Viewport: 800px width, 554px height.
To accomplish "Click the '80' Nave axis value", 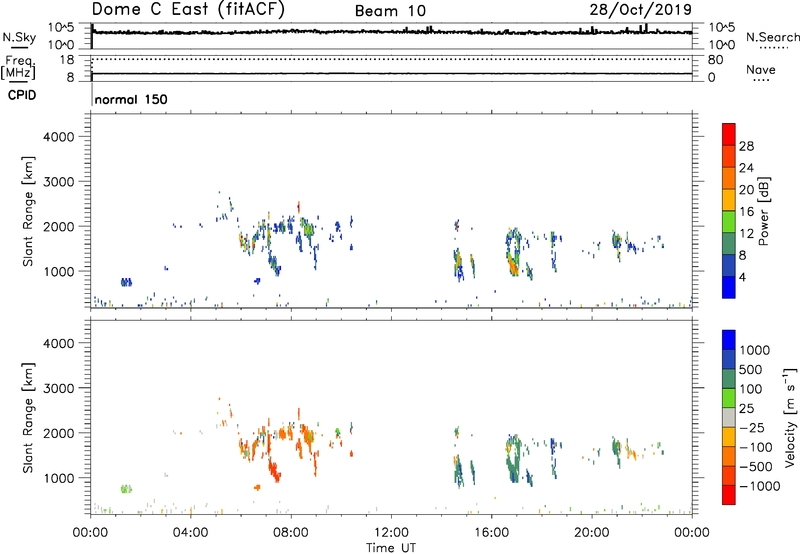I will (715, 60).
